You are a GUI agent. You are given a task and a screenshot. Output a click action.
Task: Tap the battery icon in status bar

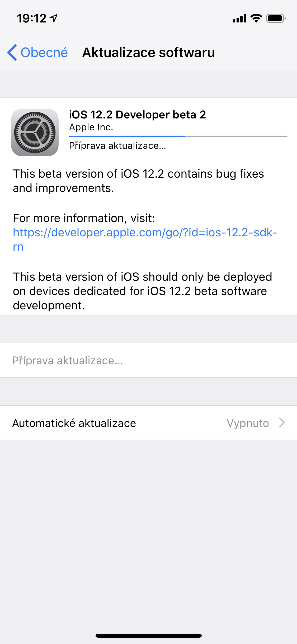pyautogui.click(x=276, y=18)
